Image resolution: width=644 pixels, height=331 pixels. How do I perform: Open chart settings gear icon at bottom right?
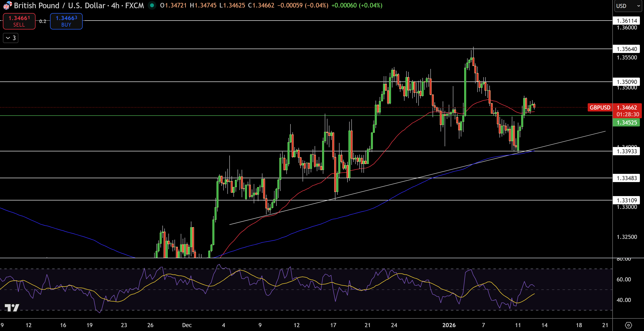[628, 325]
